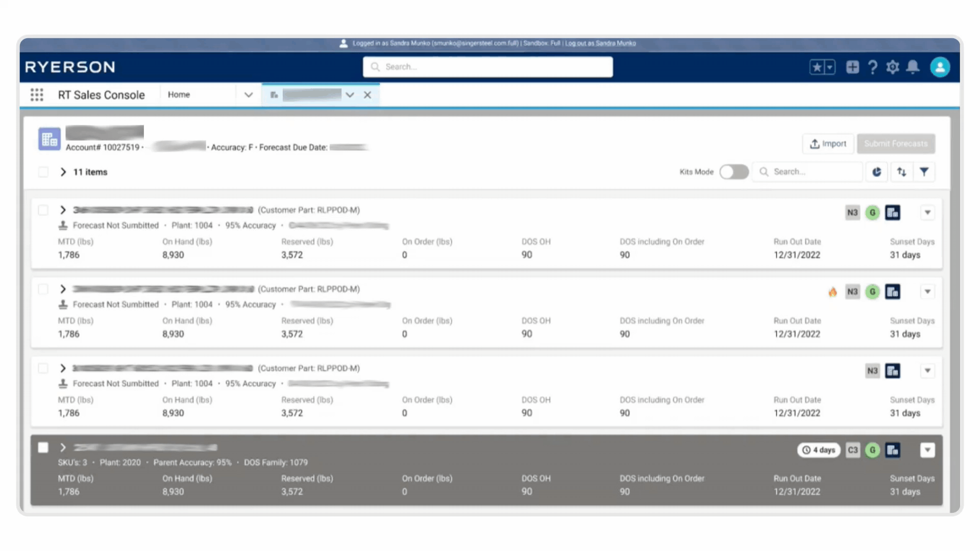Click the Account# 10027519 text
The width and height of the screenshot is (980, 551).
[103, 147]
